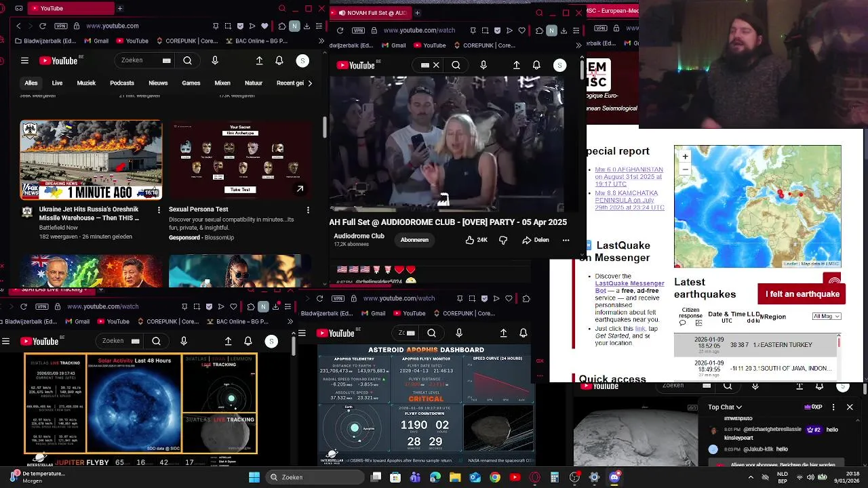The width and height of the screenshot is (868, 488).
Task: Open Mw 6.0 AFGHANISTAN report link
Action: coord(629,176)
